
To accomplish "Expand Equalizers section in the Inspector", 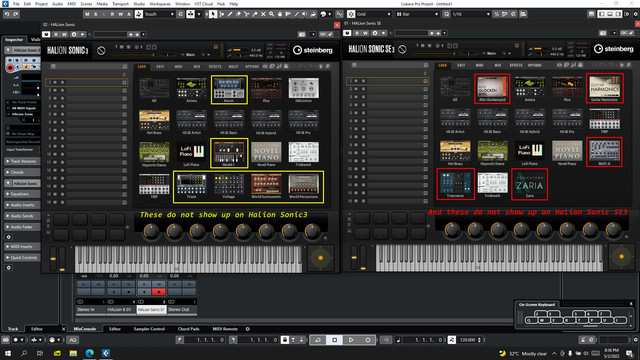I will tap(22, 194).
